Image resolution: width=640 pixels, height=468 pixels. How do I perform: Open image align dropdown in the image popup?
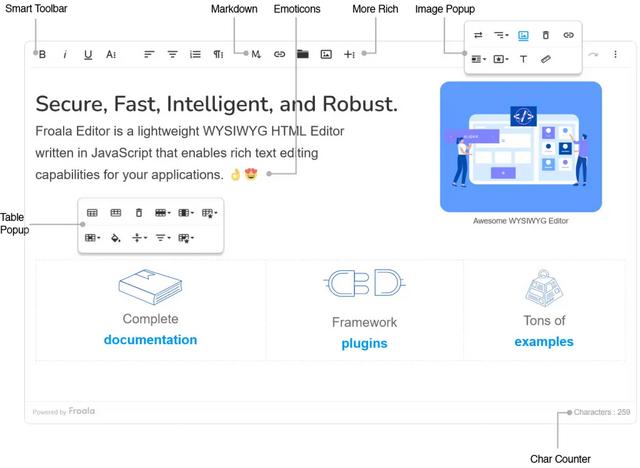pos(501,35)
